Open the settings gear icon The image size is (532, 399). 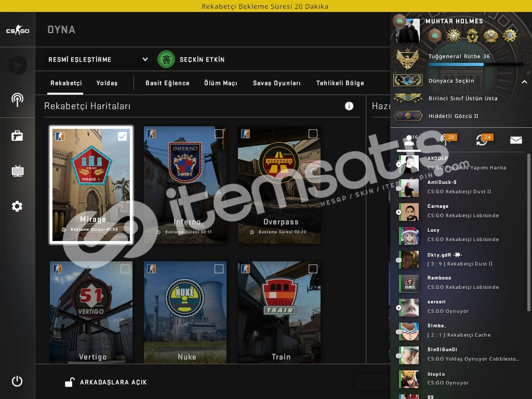pyautogui.click(x=17, y=206)
